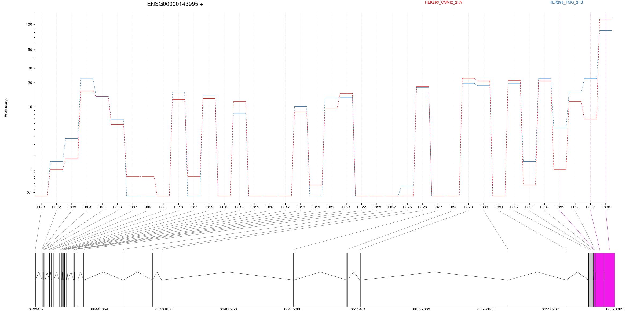Select exon label E004
This screenshot has width=644, height=322.
[x=87, y=207]
